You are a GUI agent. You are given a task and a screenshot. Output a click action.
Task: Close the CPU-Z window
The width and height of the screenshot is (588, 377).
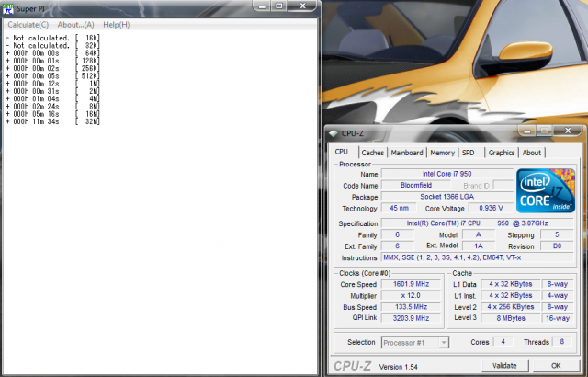click(x=568, y=131)
